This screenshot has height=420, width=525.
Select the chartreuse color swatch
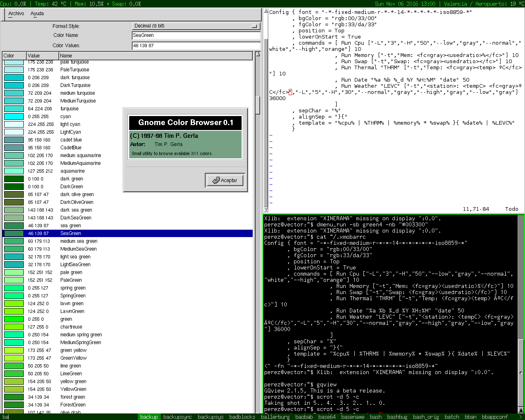click(14, 327)
